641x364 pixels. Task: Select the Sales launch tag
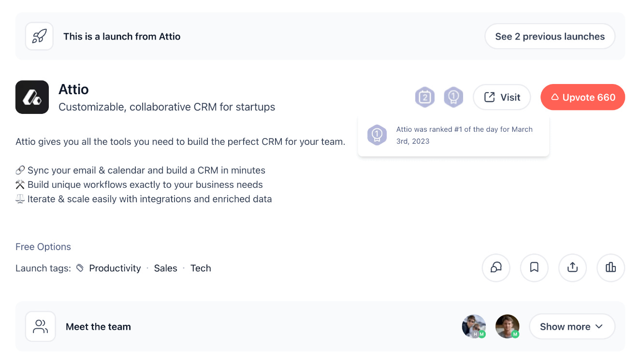(165, 268)
